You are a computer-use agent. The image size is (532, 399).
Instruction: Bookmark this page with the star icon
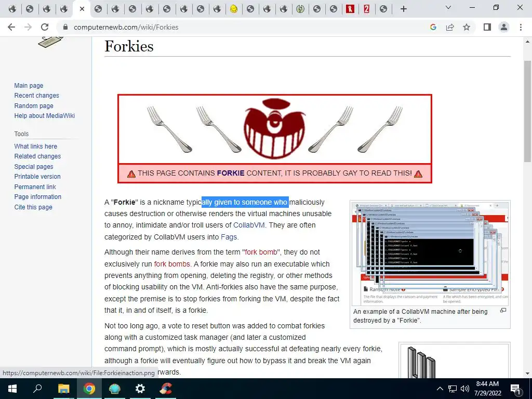click(x=467, y=27)
